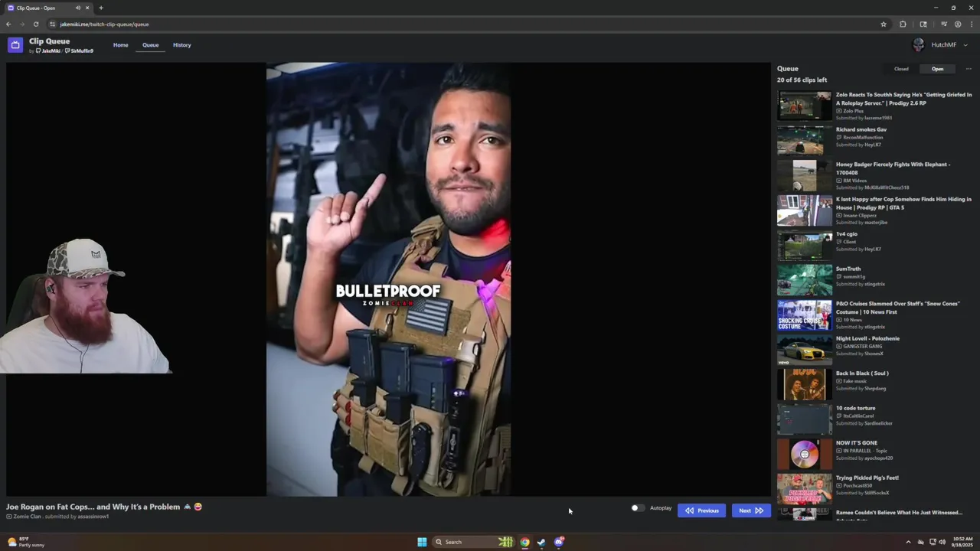Click Twitch source icon beside summit1g

(839, 277)
